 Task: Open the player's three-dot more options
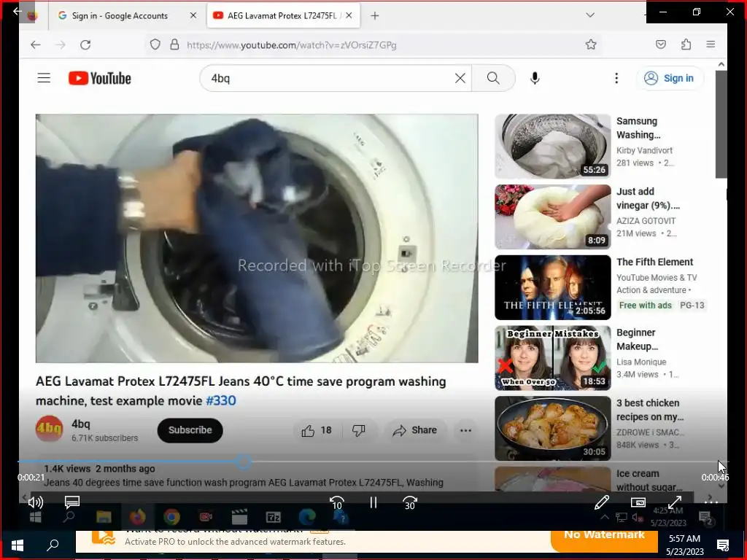tap(711, 502)
